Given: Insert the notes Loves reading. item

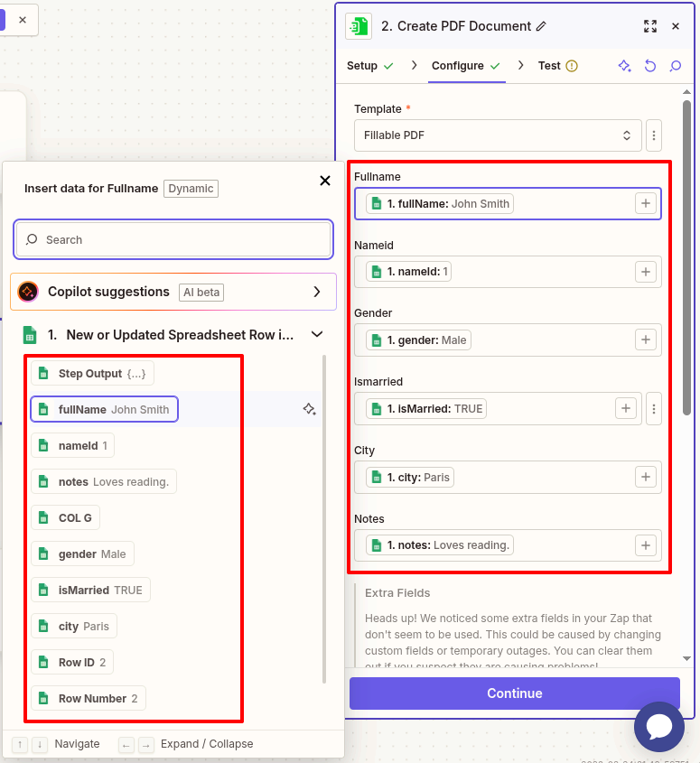Looking at the screenshot, I should [x=104, y=481].
